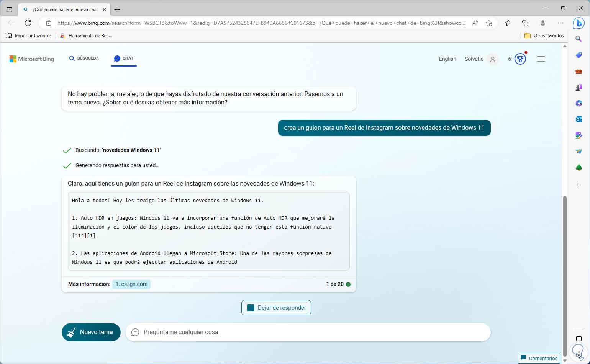The width and height of the screenshot is (590, 364).
Task: Add this page to favorites
Action: pyautogui.click(x=489, y=23)
